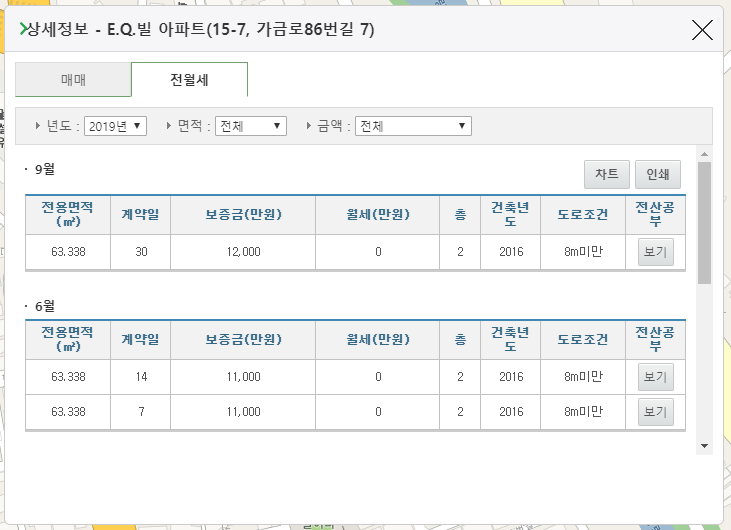Viewport: 731px width, 530px height.
Task: Click 보기 for the 6월 contract on day 7
Action: point(655,412)
